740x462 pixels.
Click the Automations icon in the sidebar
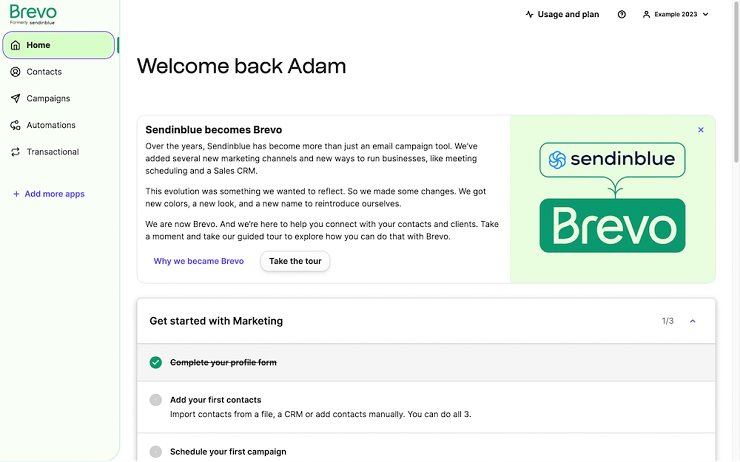[x=16, y=125]
